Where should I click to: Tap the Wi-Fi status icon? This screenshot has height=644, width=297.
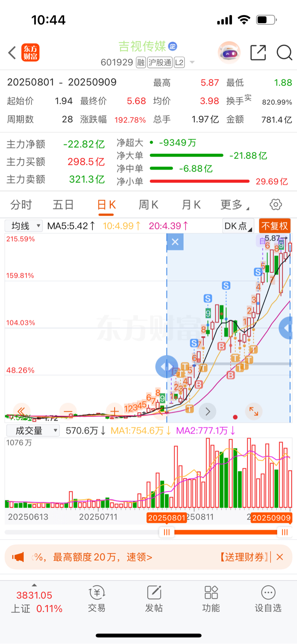pos(244,20)
